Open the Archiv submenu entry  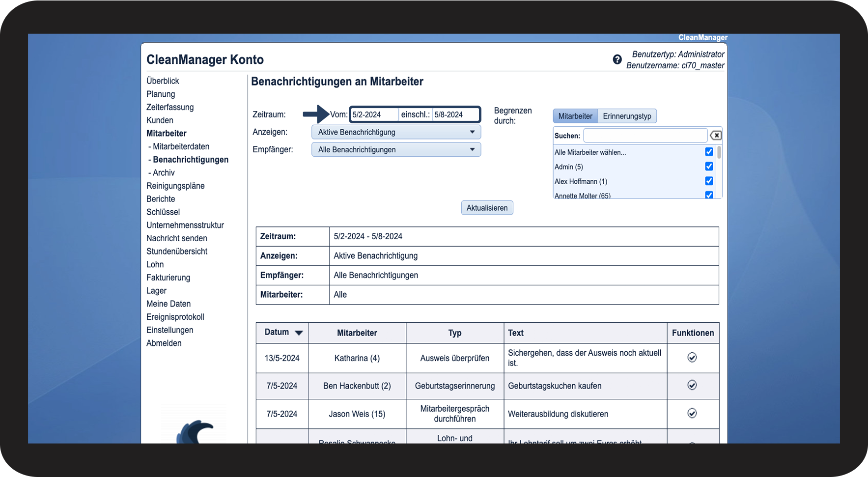164,173
